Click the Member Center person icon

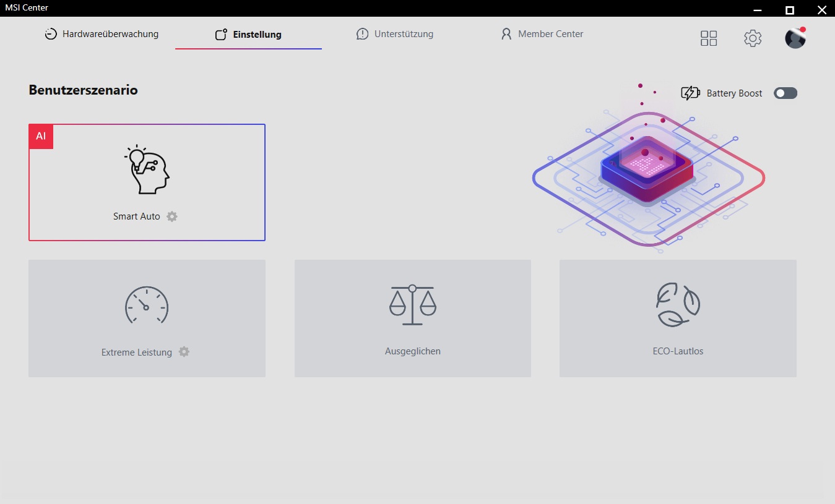(506, 34)
